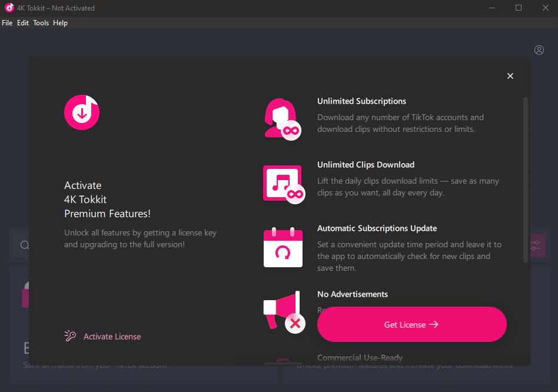This screenshot has width=558, height=392.
Task: Open the Edit menu
Action: 23,23
